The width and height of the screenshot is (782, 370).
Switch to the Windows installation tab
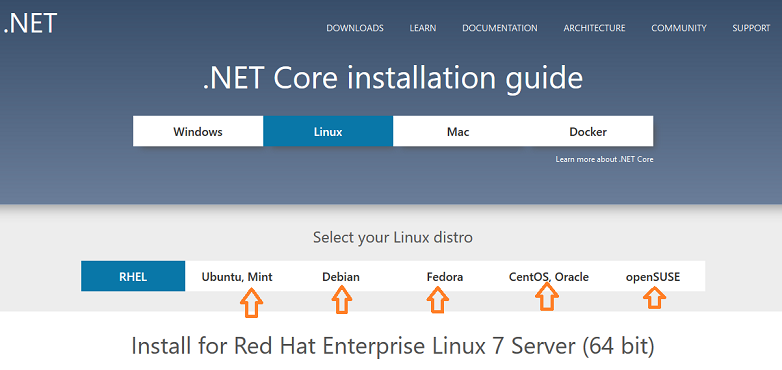click(198, 132)
